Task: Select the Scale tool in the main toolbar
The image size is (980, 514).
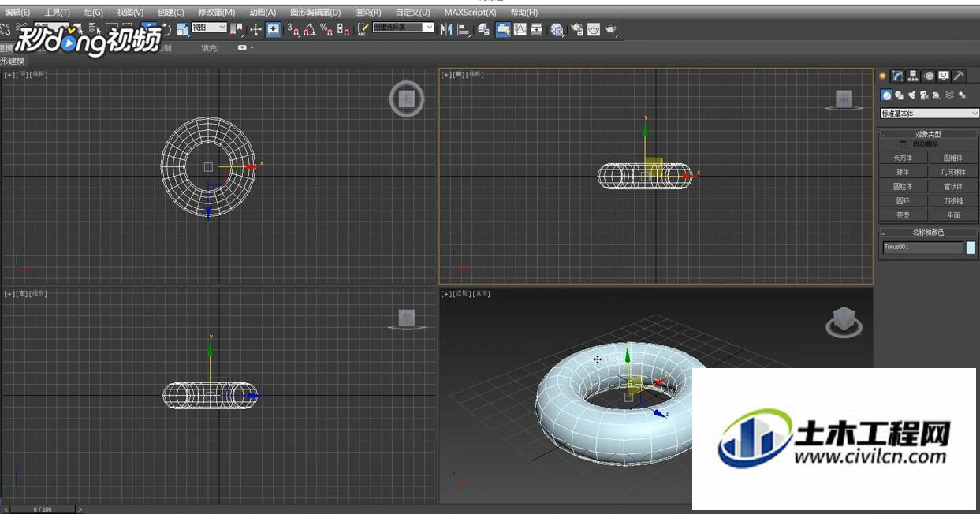Action: [x=183, y=29]
